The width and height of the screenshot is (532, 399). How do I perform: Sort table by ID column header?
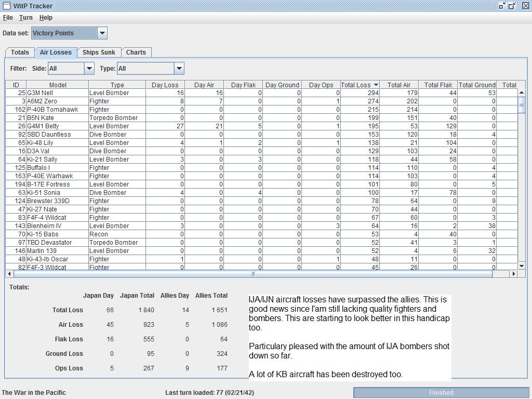(16, 85)
